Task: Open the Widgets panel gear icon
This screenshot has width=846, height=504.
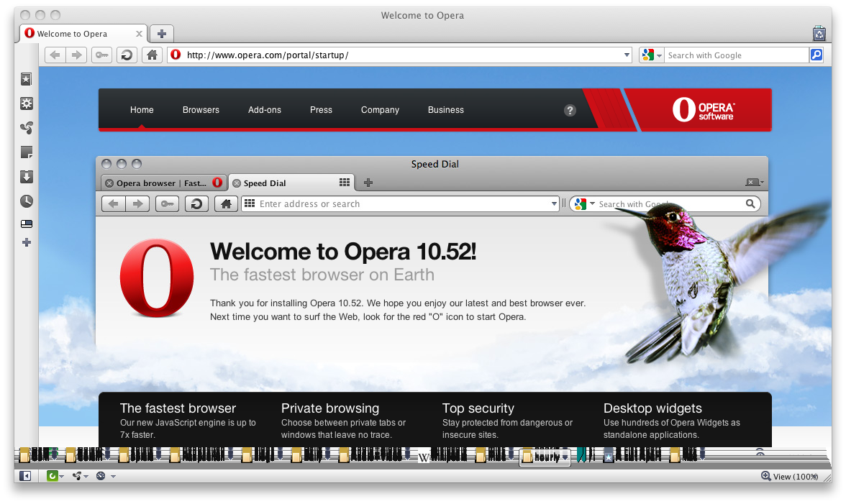Action: [x=26, y=104]
